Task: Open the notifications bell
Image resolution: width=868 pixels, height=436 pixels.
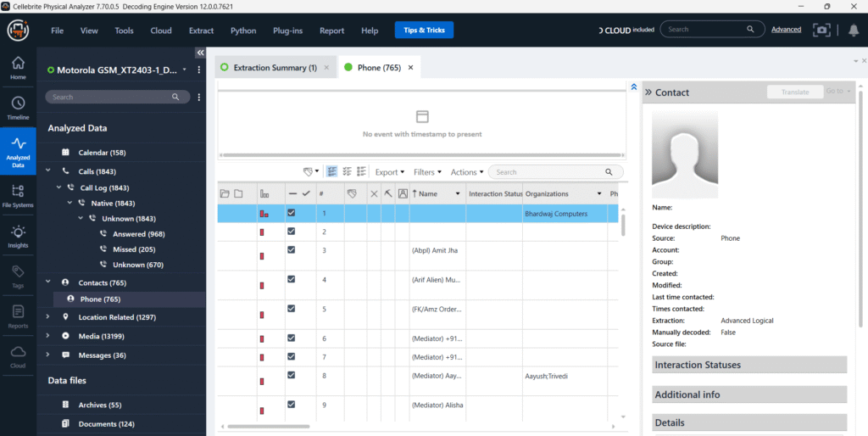Action: 853,31
